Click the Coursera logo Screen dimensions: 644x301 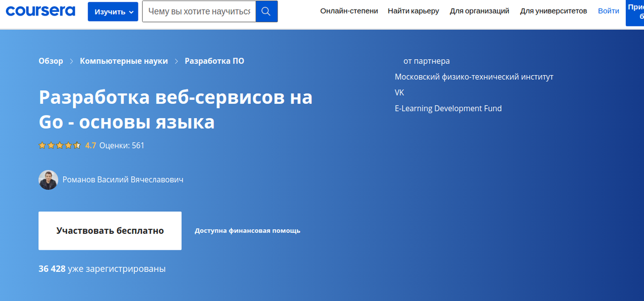tap(41, 11)
